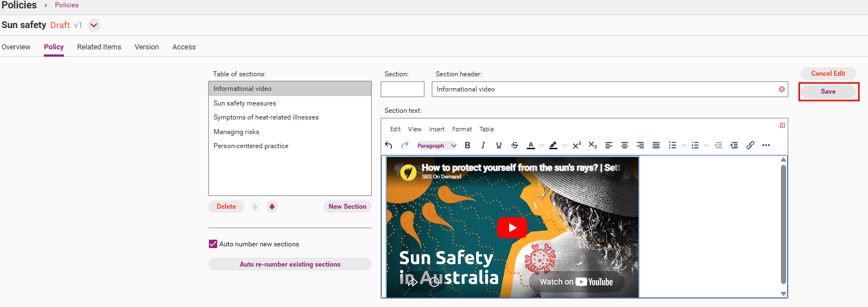Screen dimensions: 868x307
Task: Expand the Sun safety version dropdown chevron
Action: [x=94, y=25]
